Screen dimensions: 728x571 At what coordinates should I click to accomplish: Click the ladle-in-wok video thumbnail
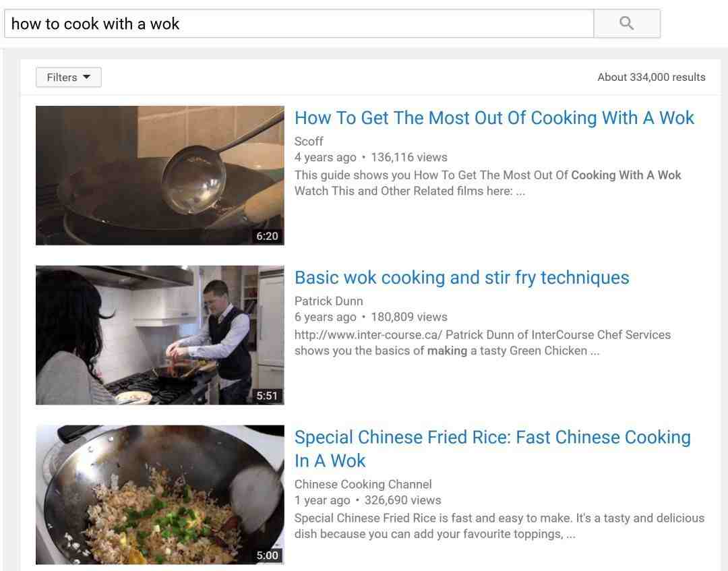pyautogui.click(x=160, y=175)
